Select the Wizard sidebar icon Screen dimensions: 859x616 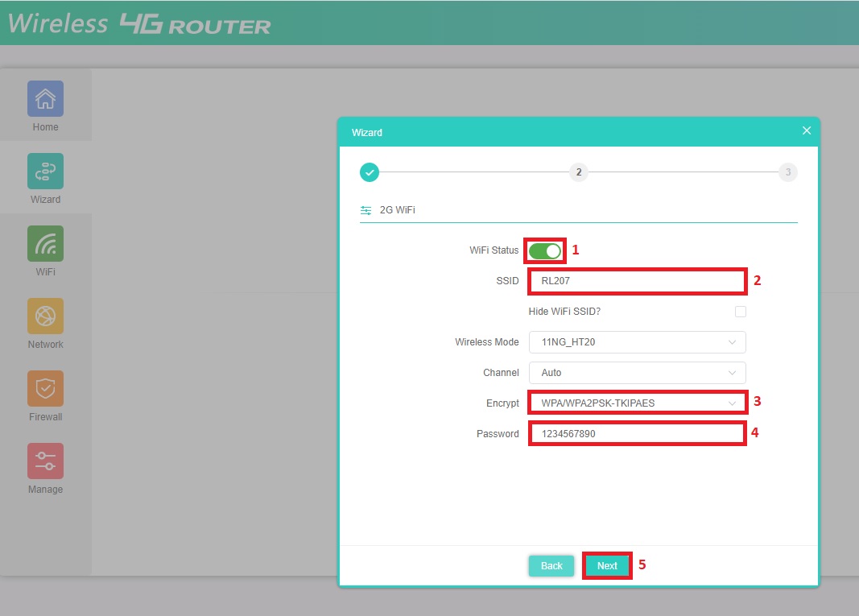click(45, 172)
